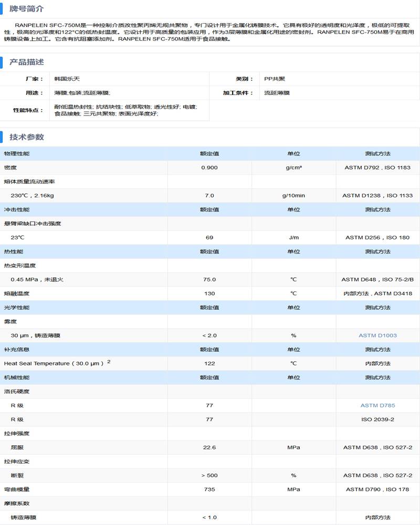Click the 弯曲模量 row label
The height and width of the screenshot is (525, 420).
pyautogui.click(x=17, y=489)
